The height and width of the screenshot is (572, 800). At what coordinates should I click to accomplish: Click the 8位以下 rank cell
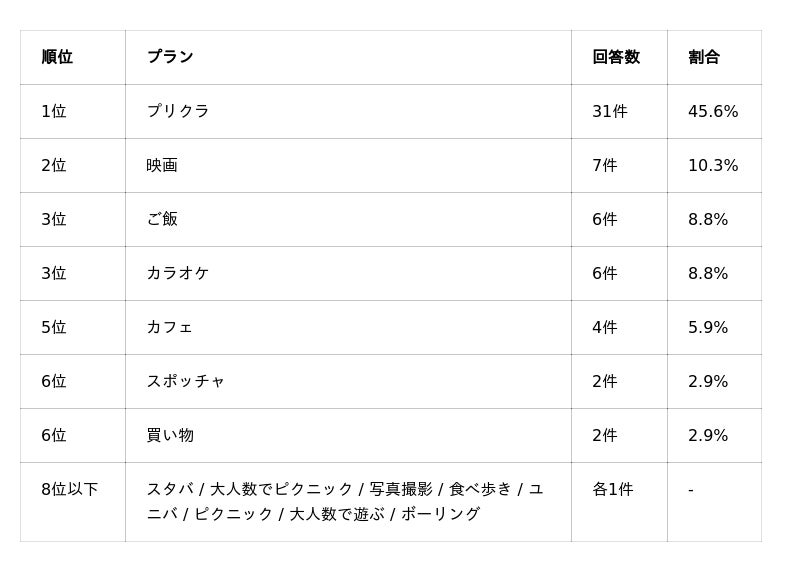tap(70, 489)
